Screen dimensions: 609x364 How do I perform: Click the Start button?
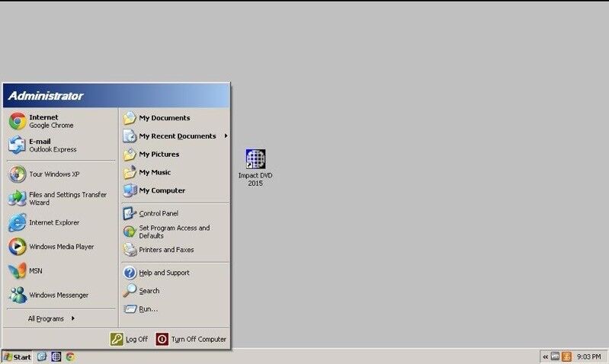pyautogui.click(x=17, y=356)
